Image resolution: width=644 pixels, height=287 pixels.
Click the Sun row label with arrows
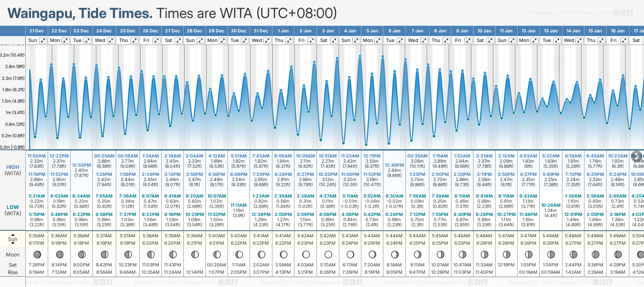pyautogui.click(x=13, y=239)
